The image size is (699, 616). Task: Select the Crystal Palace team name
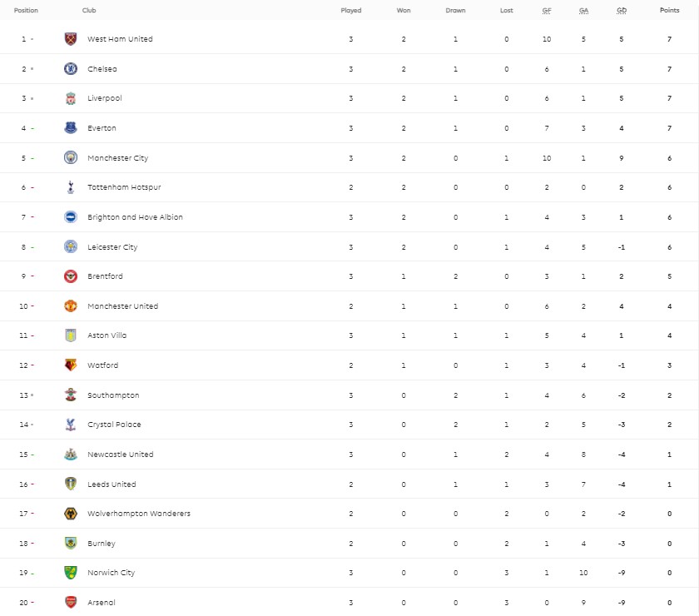tap(114, 425)
